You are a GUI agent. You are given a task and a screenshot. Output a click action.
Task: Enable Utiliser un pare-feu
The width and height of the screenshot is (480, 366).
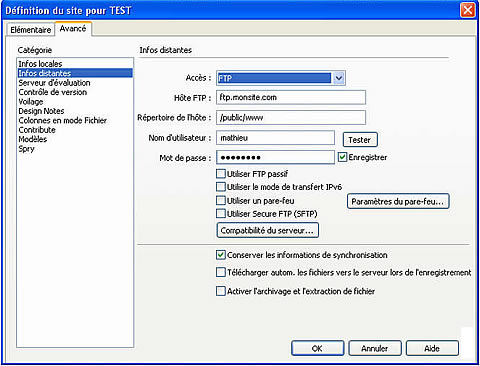pos(221,200)
